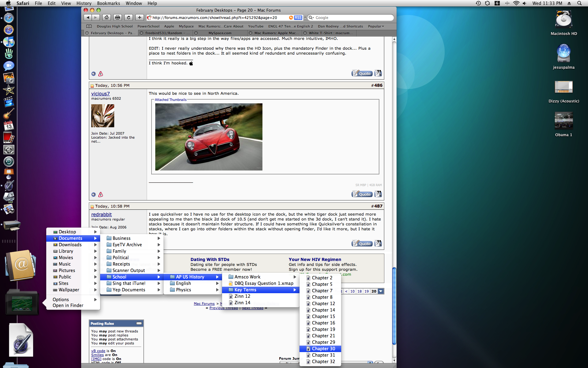
Task: Click the RSS badge in address bar
Action: [298, 18]
